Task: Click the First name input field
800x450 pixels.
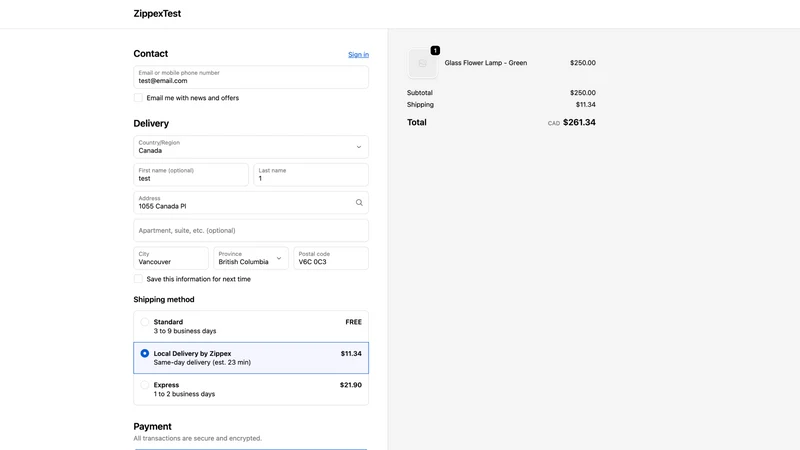Action: coord(191,175)
